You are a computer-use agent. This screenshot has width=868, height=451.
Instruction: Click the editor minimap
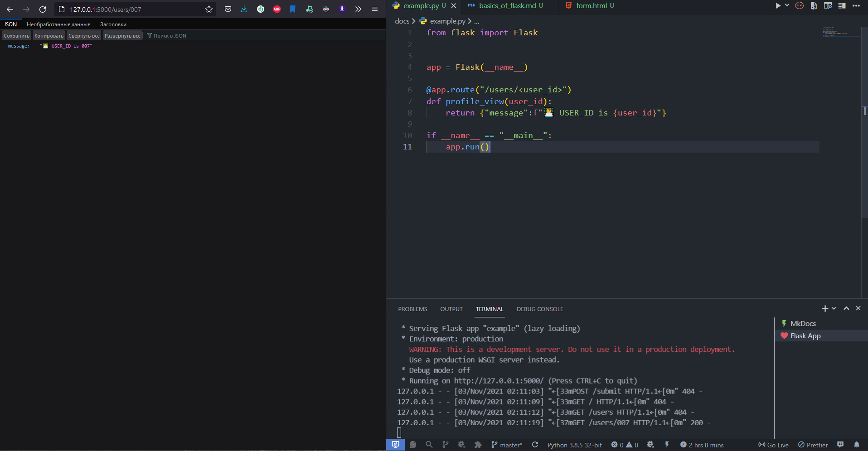pos(841,31)
